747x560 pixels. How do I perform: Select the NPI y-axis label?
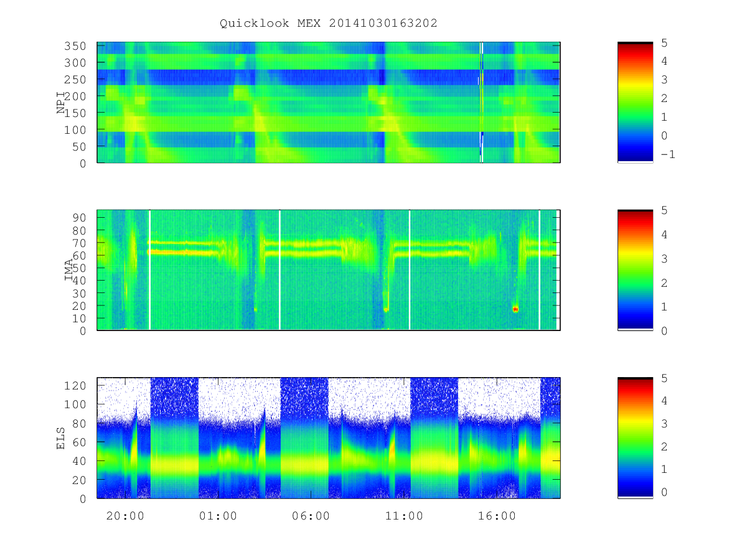point(61,103)
